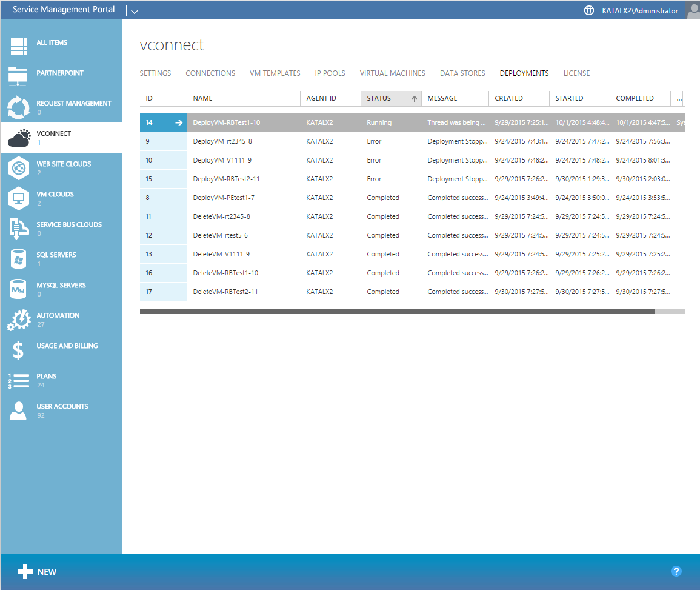Open the column overflow ellipsis header
Viewport: 700px width, 590px height.
(679, 98)
